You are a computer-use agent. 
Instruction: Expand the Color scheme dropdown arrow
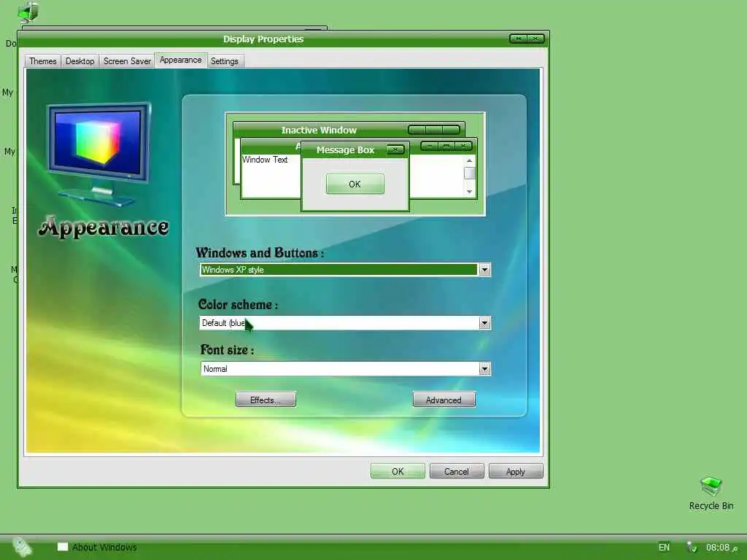point(484,323)
